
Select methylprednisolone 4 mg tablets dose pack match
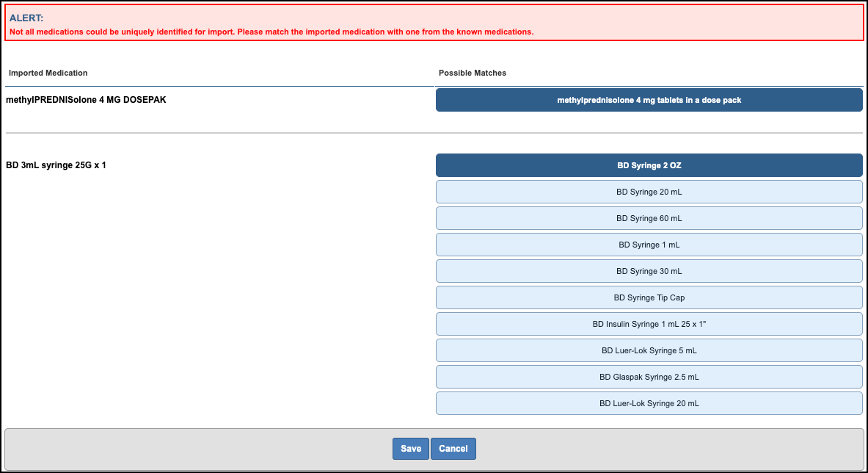(x=649, y=100)
